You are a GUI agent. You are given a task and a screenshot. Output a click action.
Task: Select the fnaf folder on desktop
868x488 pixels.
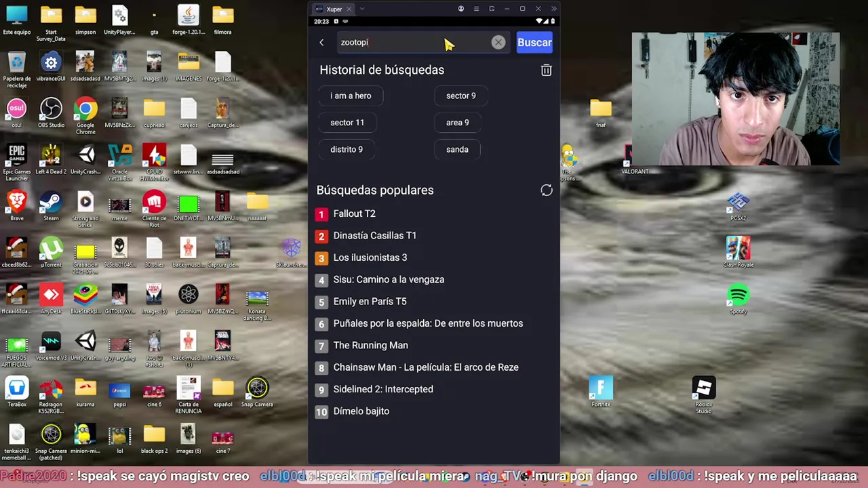(601, 113)
